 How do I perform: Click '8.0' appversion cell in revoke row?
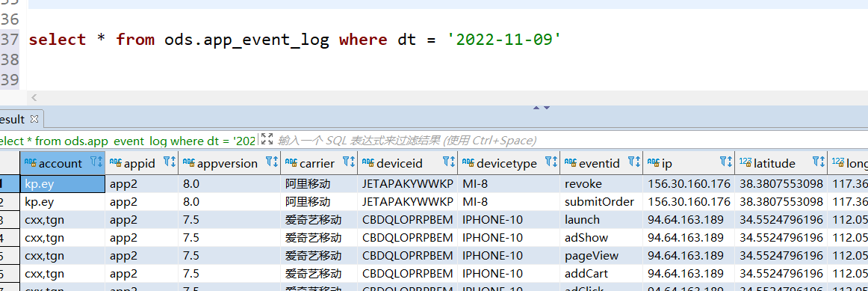point(229,183)
